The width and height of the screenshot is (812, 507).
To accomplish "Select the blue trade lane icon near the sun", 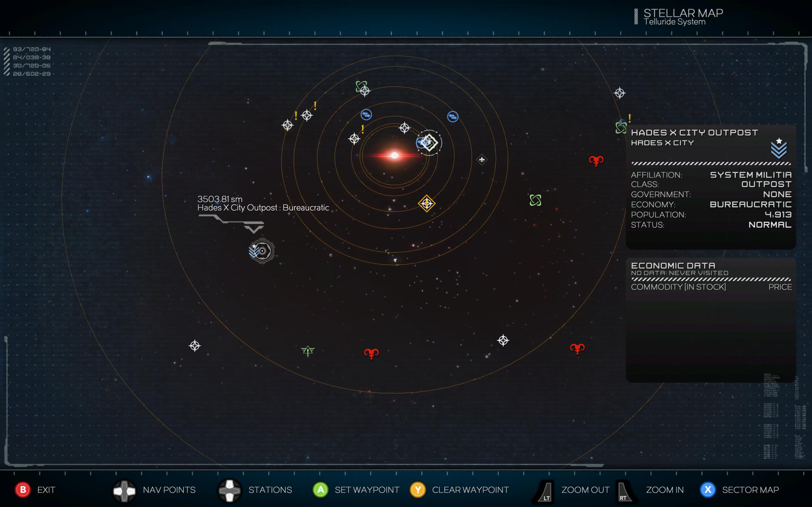I will click(x=367, y=114).
